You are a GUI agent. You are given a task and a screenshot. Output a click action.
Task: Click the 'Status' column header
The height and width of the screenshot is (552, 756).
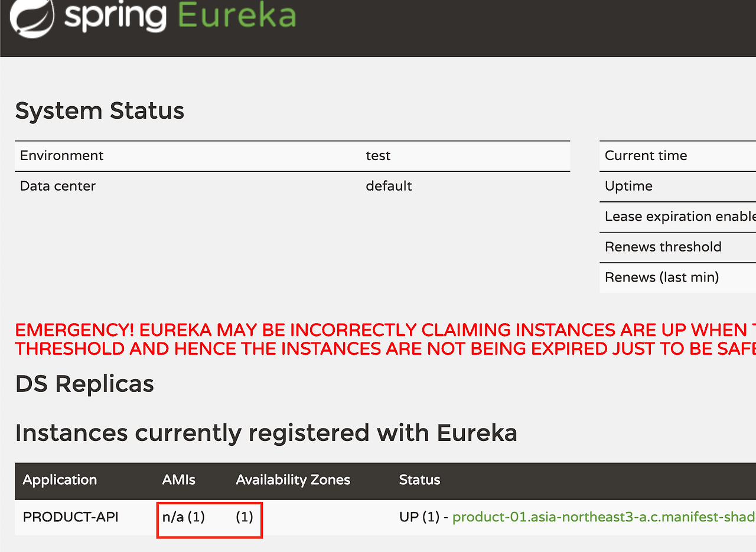[x=419, y=480]
